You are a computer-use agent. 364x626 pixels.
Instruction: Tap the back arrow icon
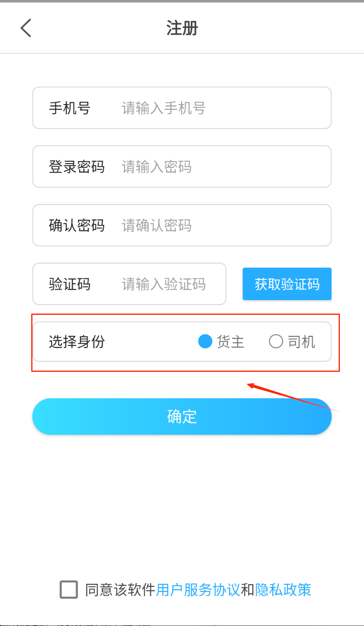click(x=26, y=28)
